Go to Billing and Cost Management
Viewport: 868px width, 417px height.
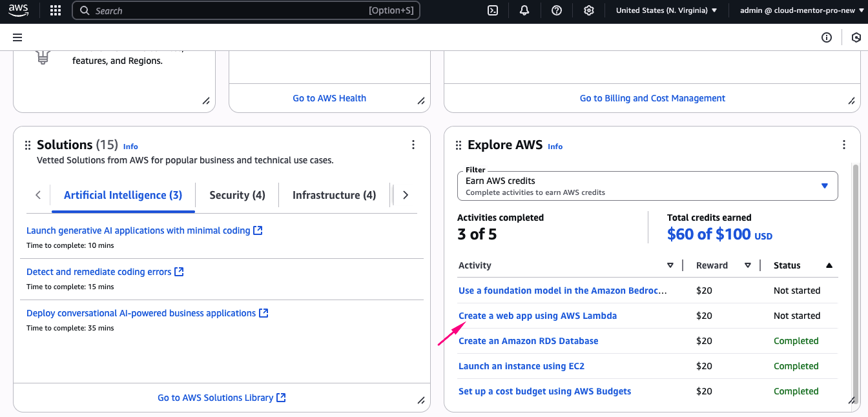[652, 98]
